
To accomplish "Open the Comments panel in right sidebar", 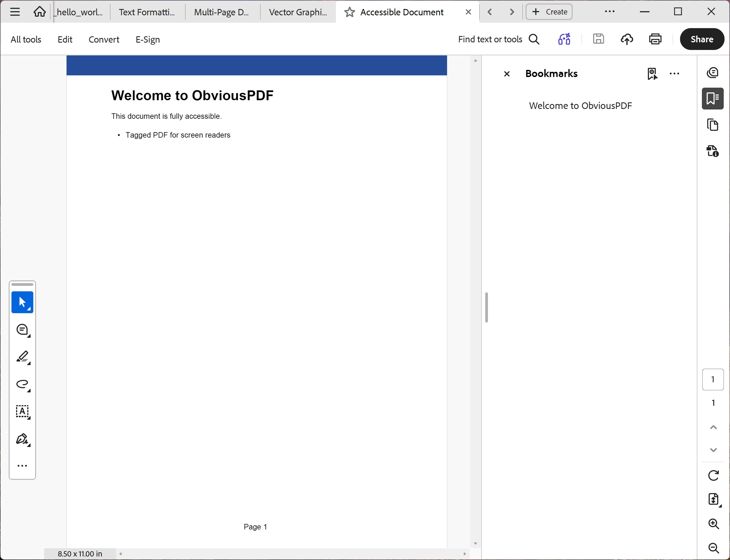I will tap(713, 72).
